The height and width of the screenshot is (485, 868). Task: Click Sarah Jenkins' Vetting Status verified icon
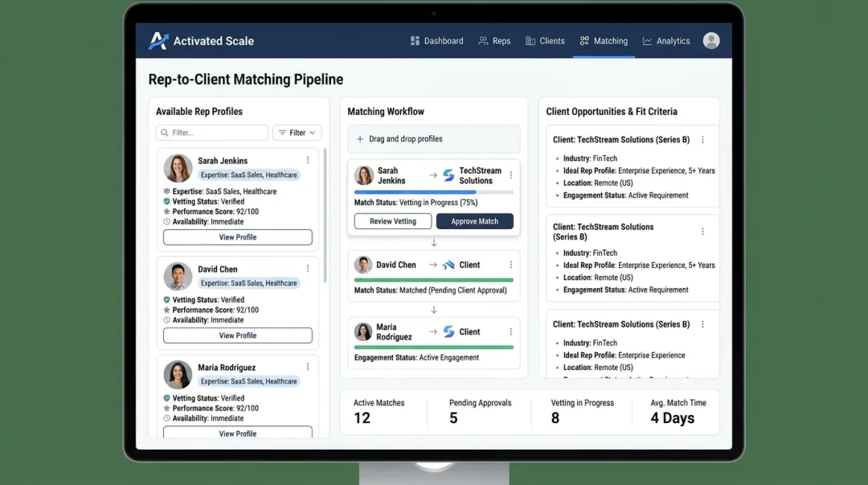pyautogui.click(x=166, y=202)
